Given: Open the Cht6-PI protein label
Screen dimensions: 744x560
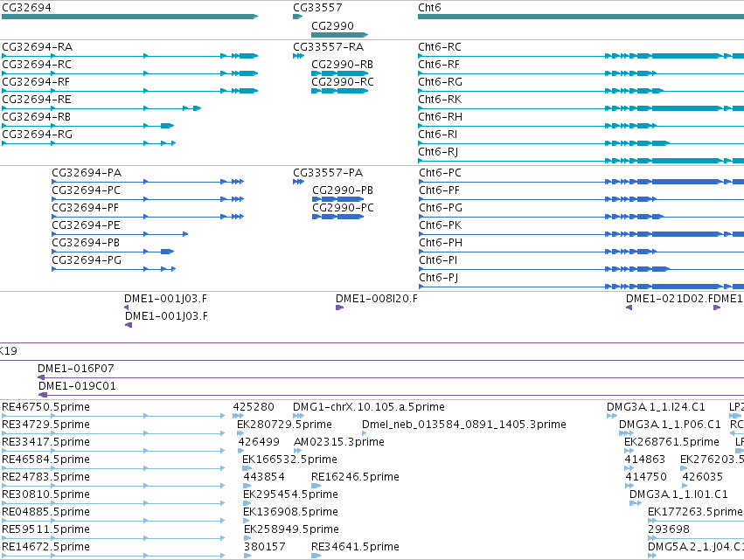Looking at the screenshot, I should tap(438, 260).
